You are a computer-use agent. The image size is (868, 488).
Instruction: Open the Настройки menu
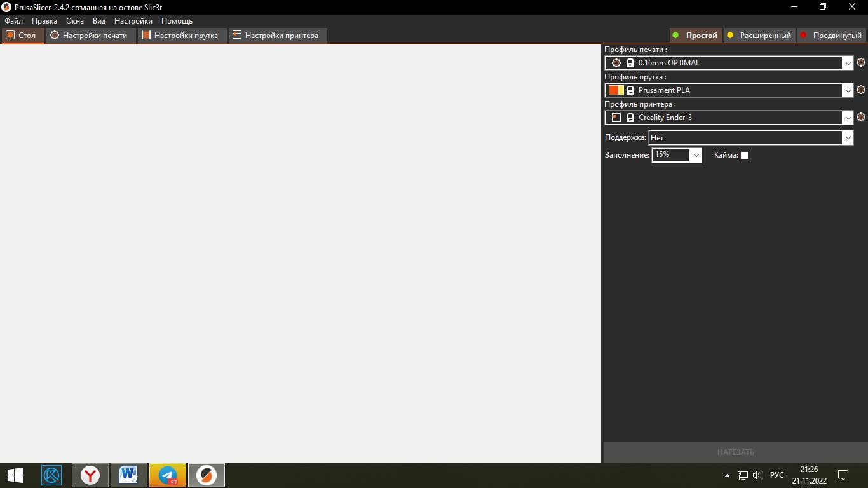(133, 21)
